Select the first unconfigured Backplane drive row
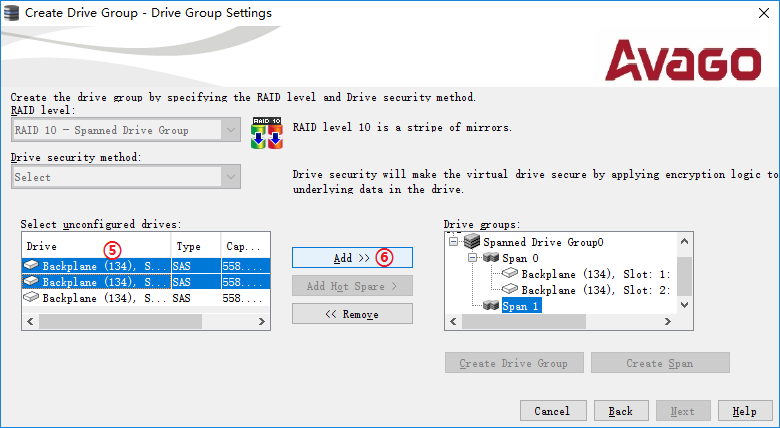Screen dimensions: 780x428 tap(95, 266)
